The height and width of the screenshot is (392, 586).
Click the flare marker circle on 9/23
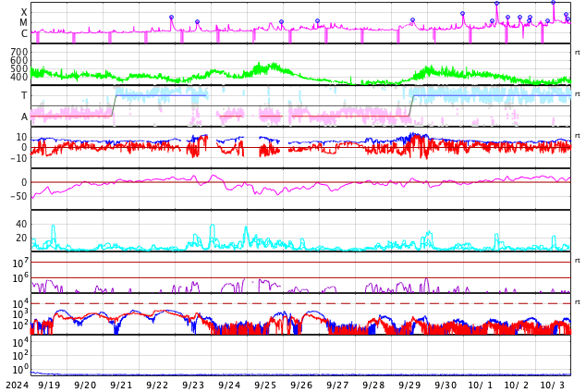[x=197, y=22]
